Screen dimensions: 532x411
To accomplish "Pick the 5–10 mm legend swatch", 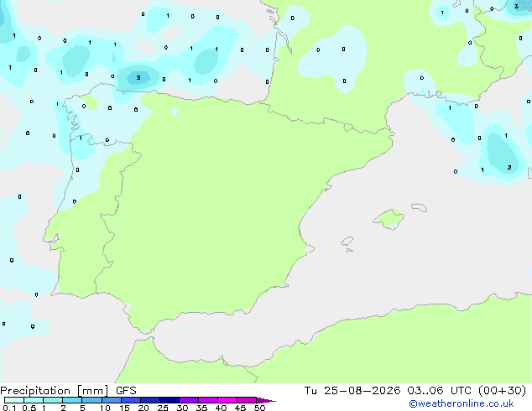I will click(91, 400).
